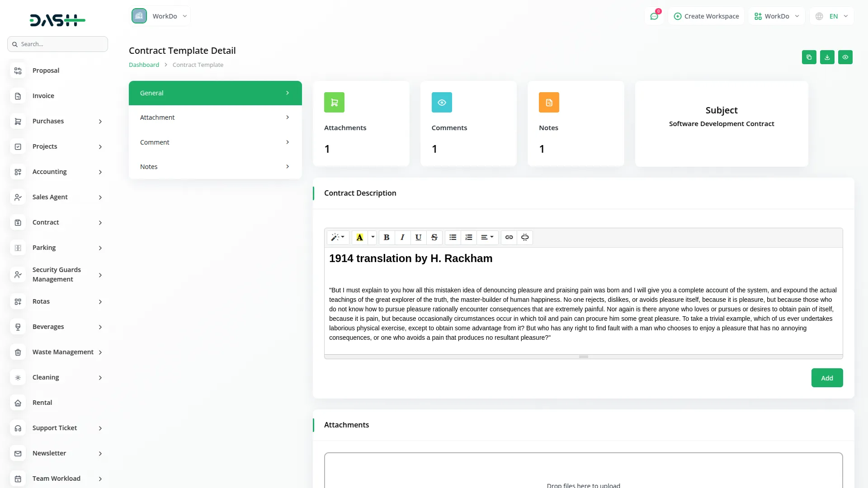Apply strikethrough formatting
Viewport: 868px width, 488px height.
pyautogui.click(x=434, y=237)
